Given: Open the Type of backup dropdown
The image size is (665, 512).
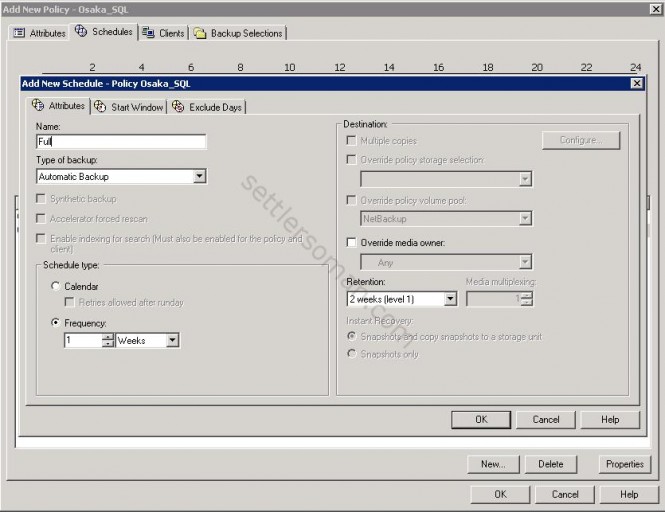Looking at the screenshot, I should click(x=199, y=177).
